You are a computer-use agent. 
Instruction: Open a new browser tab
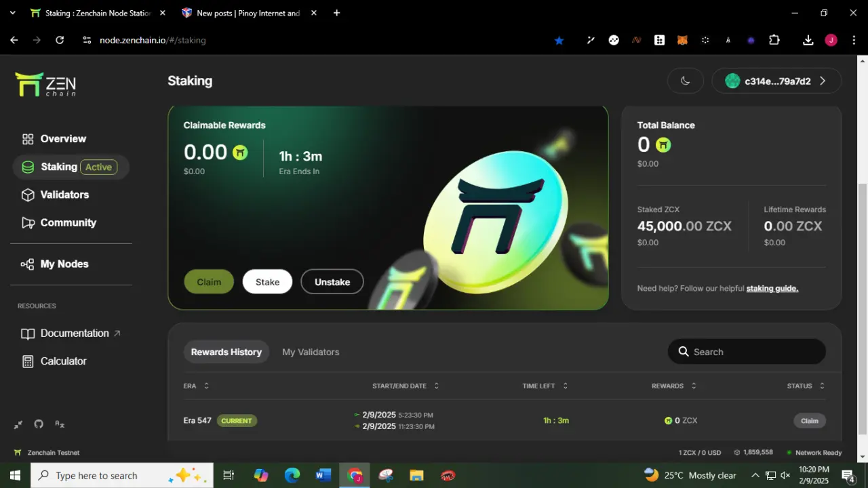(x=337, y=13)
